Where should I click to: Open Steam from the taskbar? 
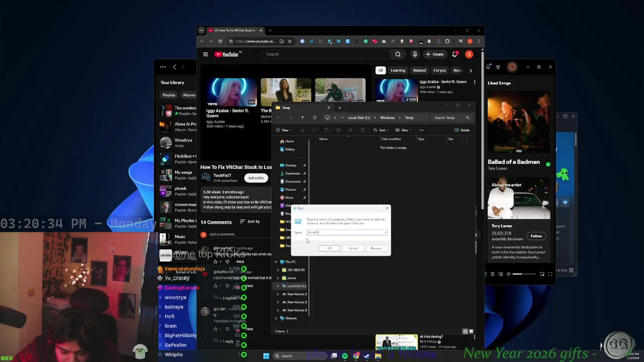coord(367,356)
